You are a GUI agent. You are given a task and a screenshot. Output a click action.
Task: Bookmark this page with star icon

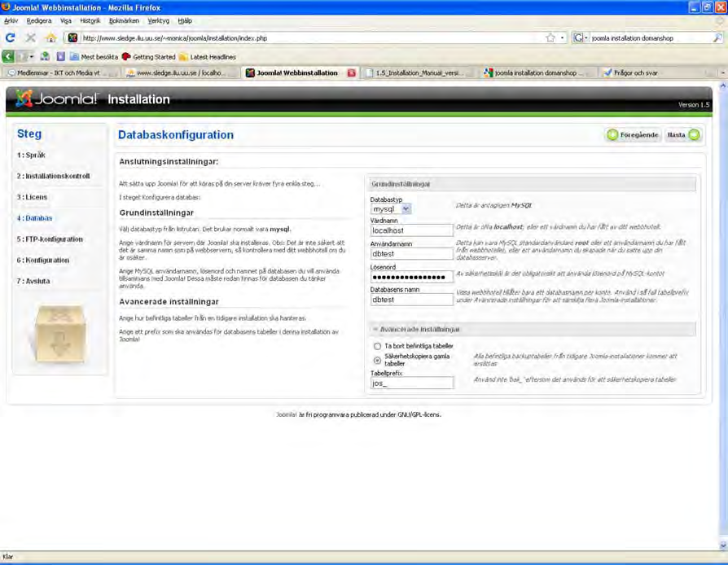click(x=550, y=38)
